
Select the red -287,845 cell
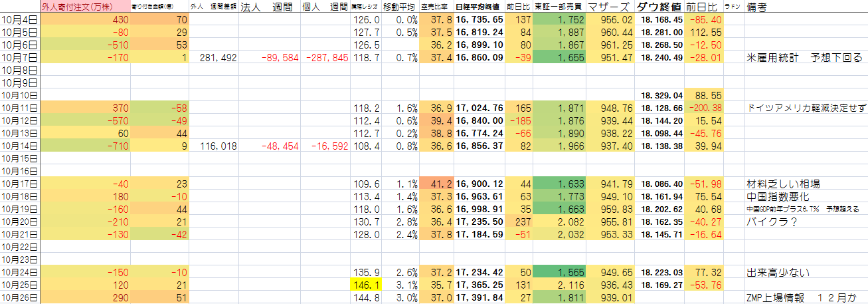pyautogui.click(x=325, y=58)
